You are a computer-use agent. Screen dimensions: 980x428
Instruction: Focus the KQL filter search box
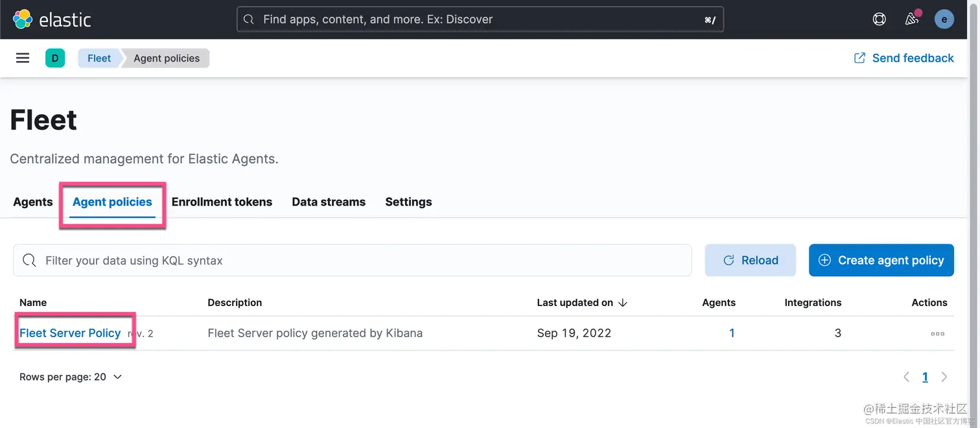(x=353, y=261)
